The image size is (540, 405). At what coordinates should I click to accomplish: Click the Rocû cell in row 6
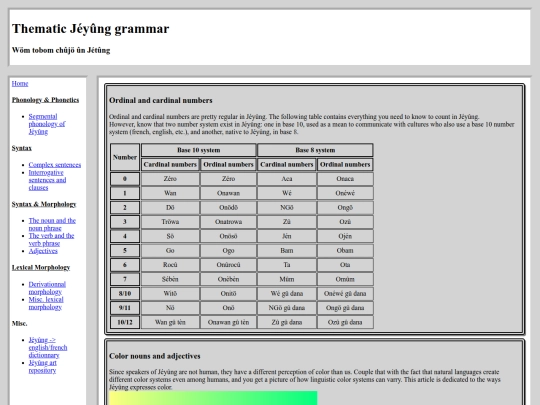click(x=170, y=265)
